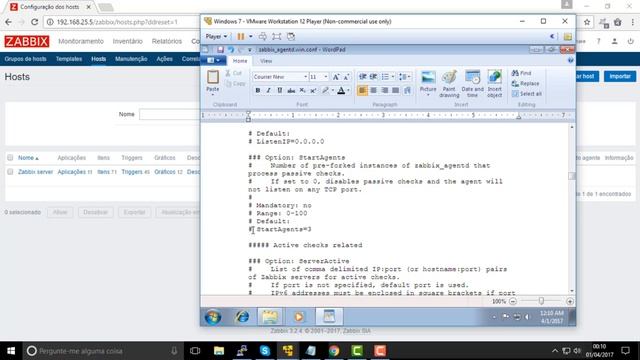The image size is (640, 360).
Task: Click the zoom in plus button in WordPad
Action: point(570,301)
